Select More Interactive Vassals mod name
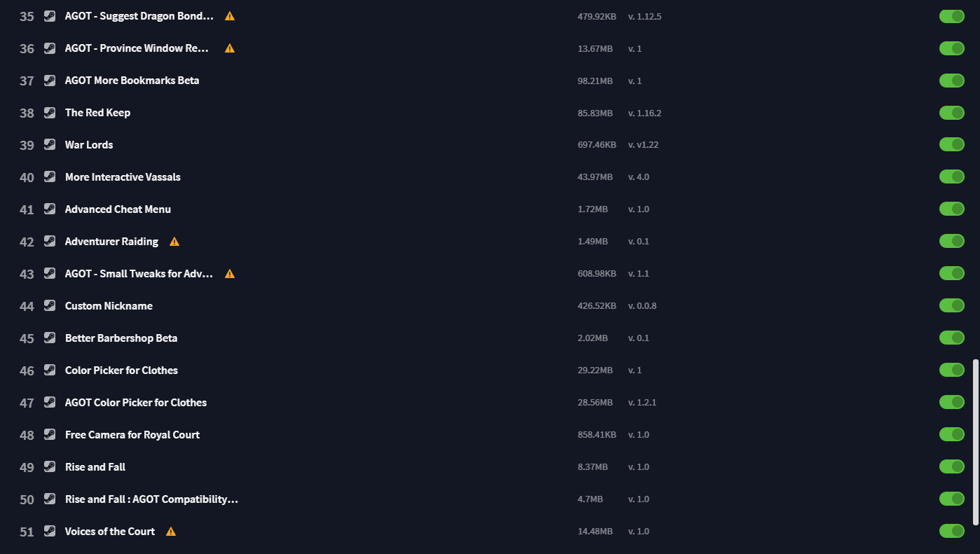The width and height of the screenshot is (980, 554). (x=123, y=176)
